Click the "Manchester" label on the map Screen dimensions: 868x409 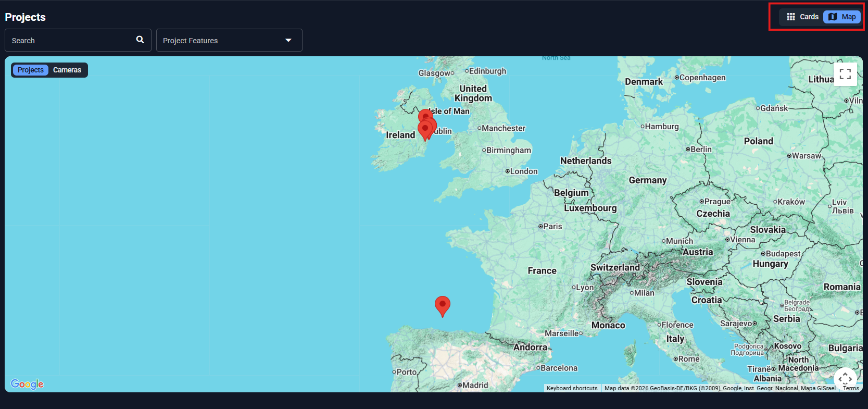[x=504, y=128]
